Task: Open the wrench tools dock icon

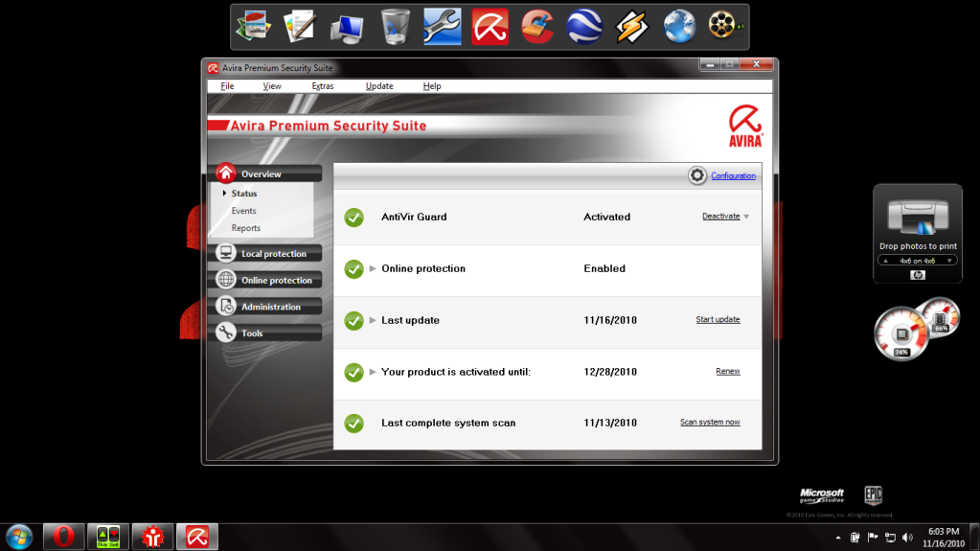Action: 442,26
